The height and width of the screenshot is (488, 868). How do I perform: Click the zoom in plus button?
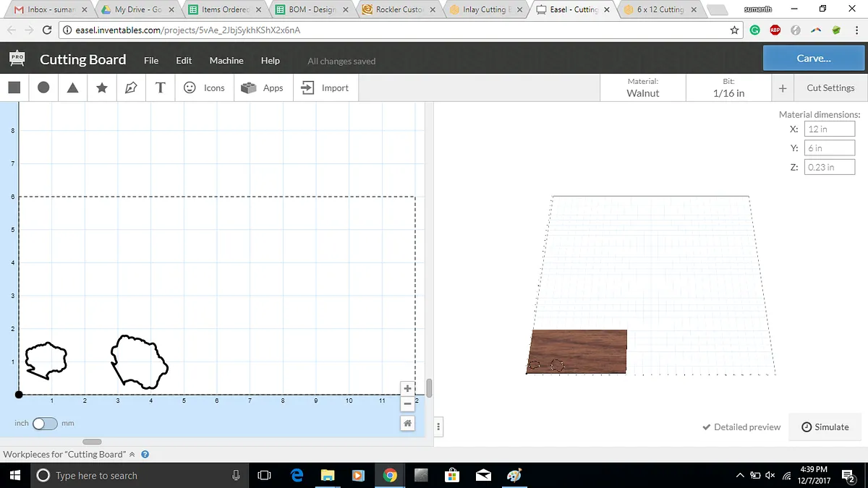[408, 388]
